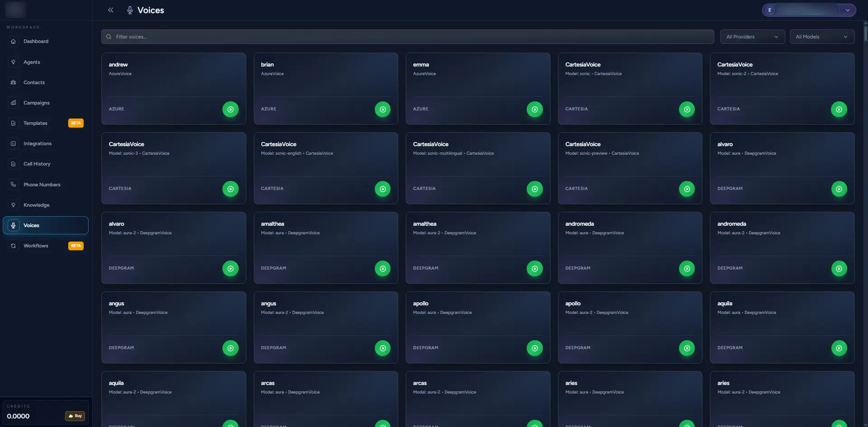Viewport: 868px width, 427px height.
Task: Click the Knowledge lightbulb icon
Action: tap(14, 205)
